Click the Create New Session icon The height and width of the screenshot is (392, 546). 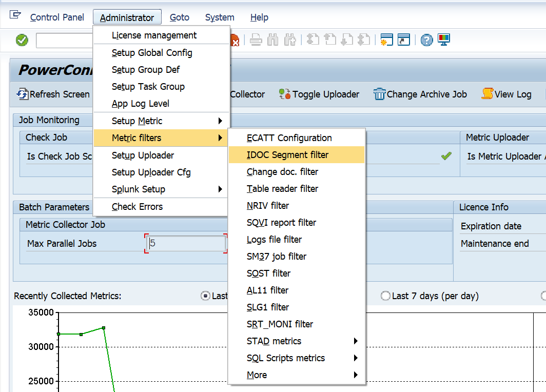pyautogui.click(x=386, y=40)
